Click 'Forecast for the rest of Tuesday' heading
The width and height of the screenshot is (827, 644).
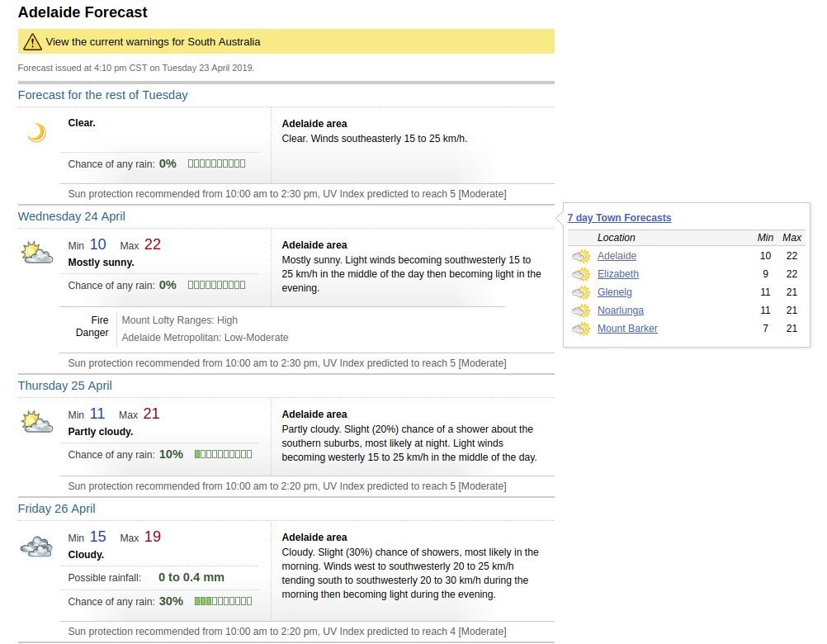pos(103,95)
